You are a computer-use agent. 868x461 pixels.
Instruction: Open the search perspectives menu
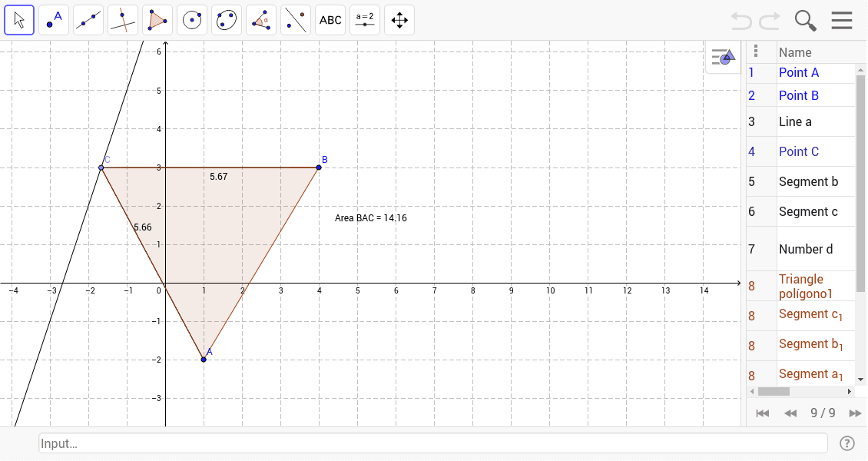click(x=805, y=20)
